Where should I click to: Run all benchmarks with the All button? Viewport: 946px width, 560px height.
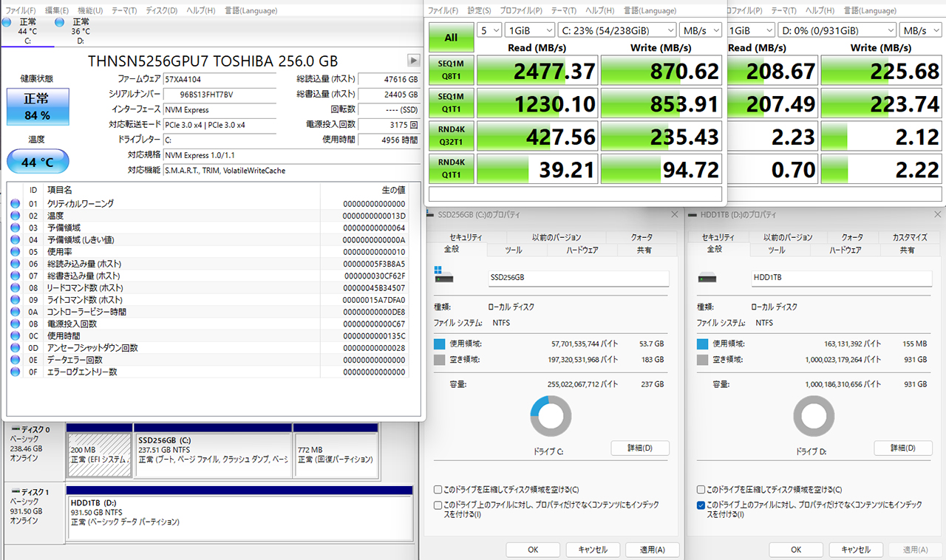coord(450,38)
